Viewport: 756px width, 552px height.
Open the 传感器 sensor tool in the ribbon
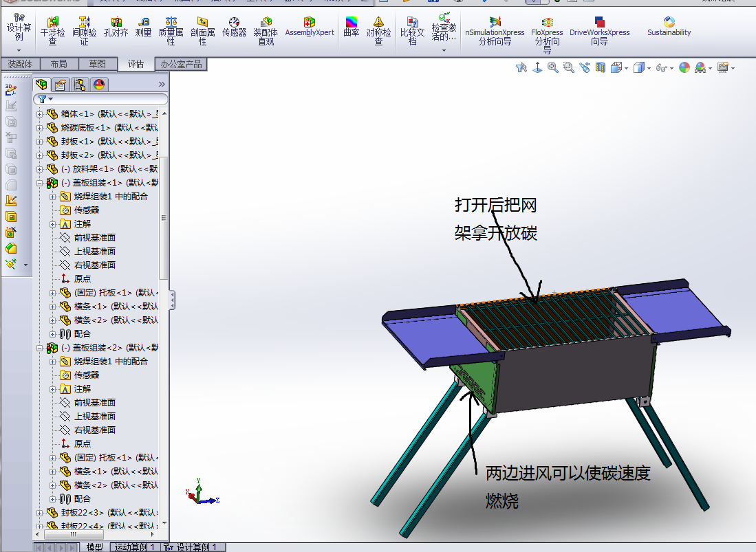click(x=235, y=27)
